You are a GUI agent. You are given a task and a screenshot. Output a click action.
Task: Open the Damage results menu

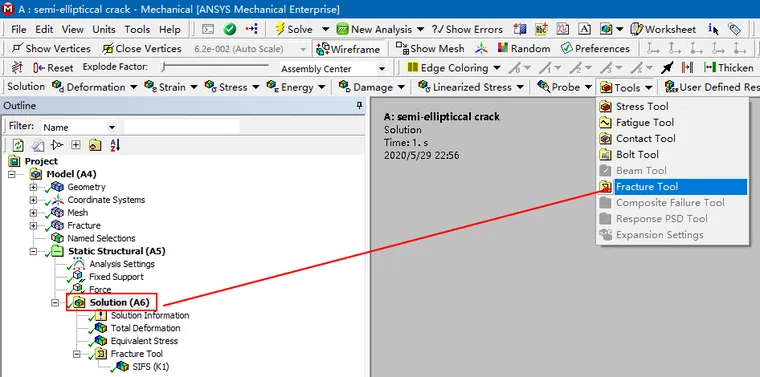click(371, 87)
